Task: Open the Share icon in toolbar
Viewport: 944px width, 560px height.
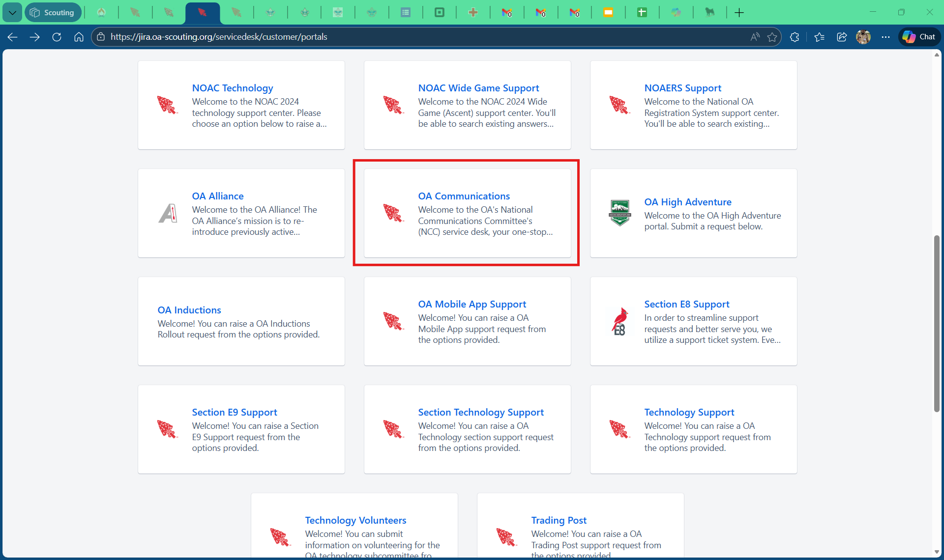Action: coord(841,37)
